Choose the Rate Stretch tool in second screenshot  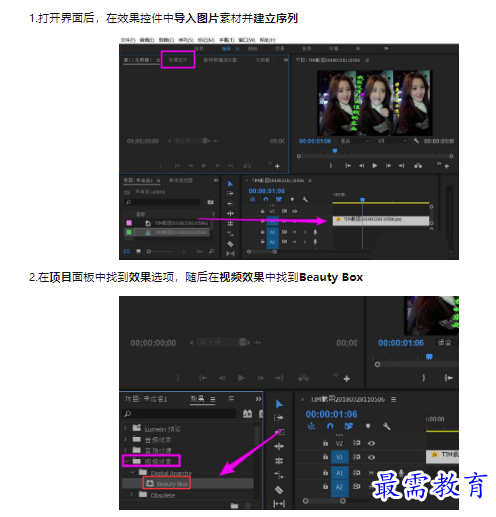(x=279, y=475)
